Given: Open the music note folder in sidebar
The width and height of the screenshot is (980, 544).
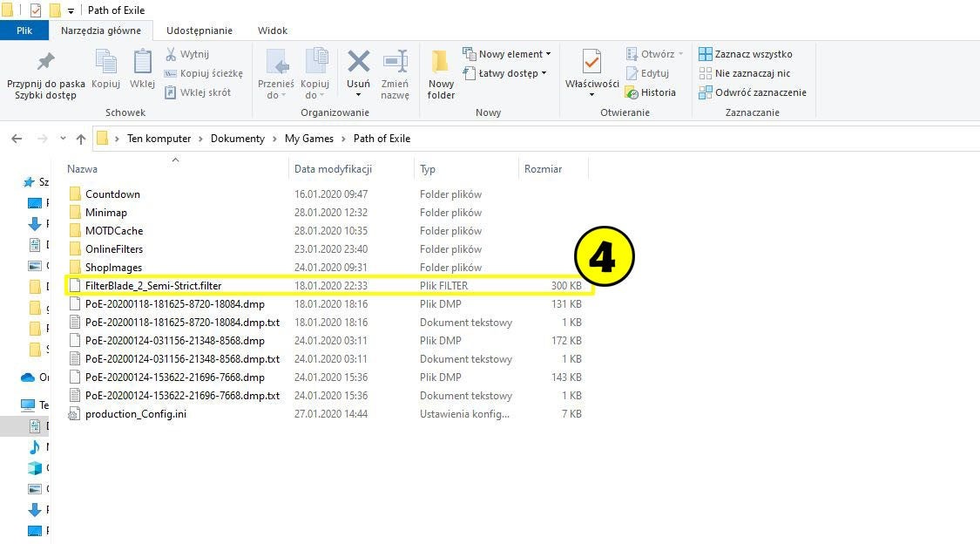Looking at the screenshot, I should pos(34,446).
